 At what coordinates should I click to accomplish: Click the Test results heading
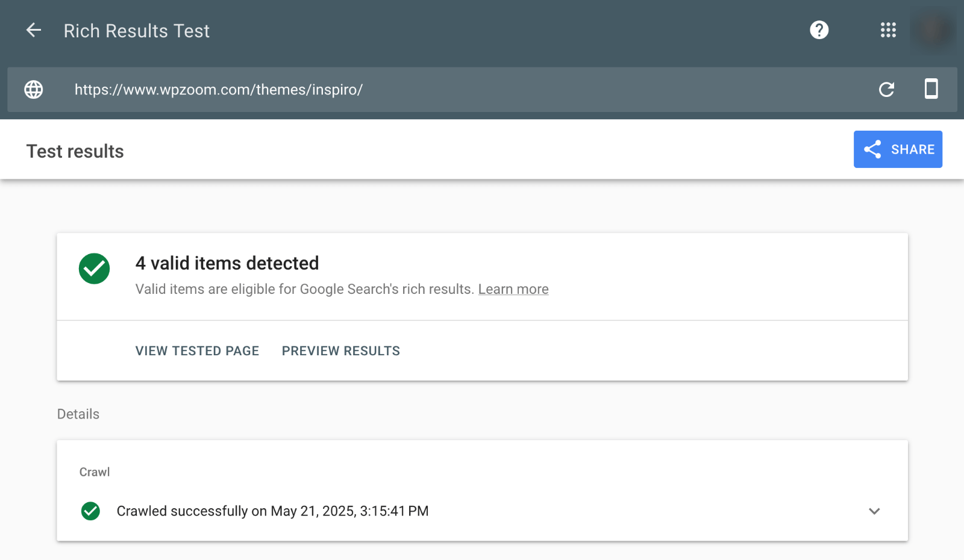[x=75, y=151]
